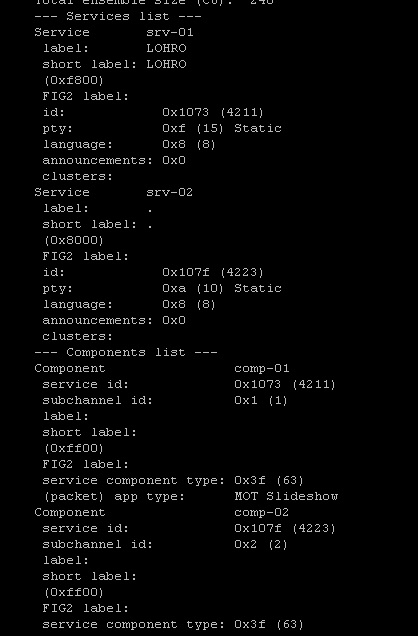Click the first FIG2 label line under srv-01
Screen dimensions: 418x636
pos(86,97)
